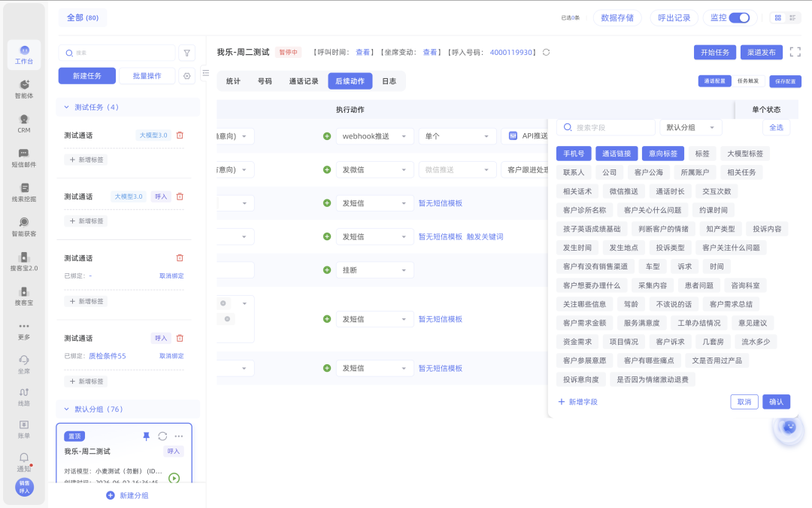
Task: Click the settings gear beside 批量操作
Action: [x=187, y=76]
